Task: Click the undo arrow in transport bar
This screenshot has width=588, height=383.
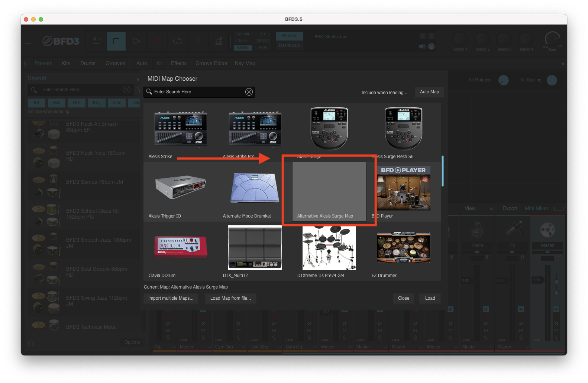Action: [x=97, y=41]
